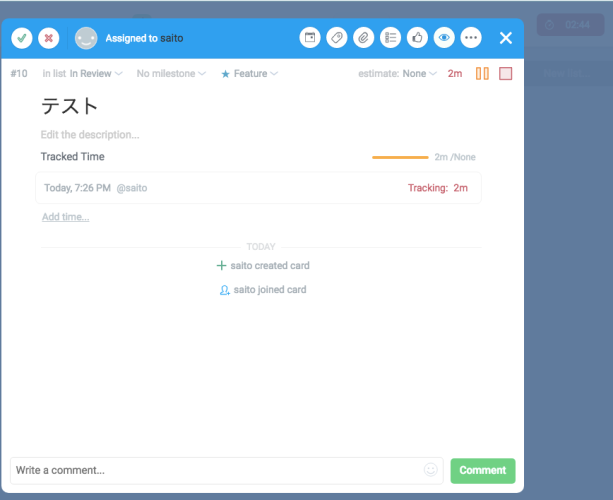This screenshot has height=500, width=613.
Task: Mark card done with green checkmark
Action: tap(22, 38)
